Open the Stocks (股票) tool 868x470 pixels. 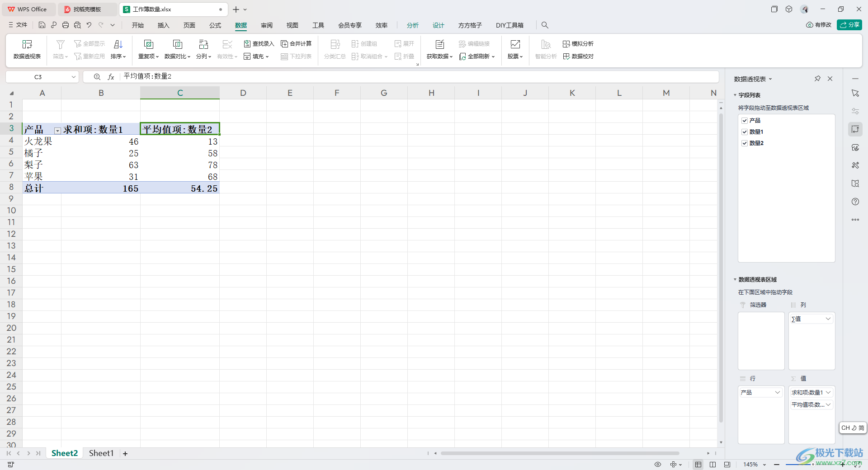[515, 49]
